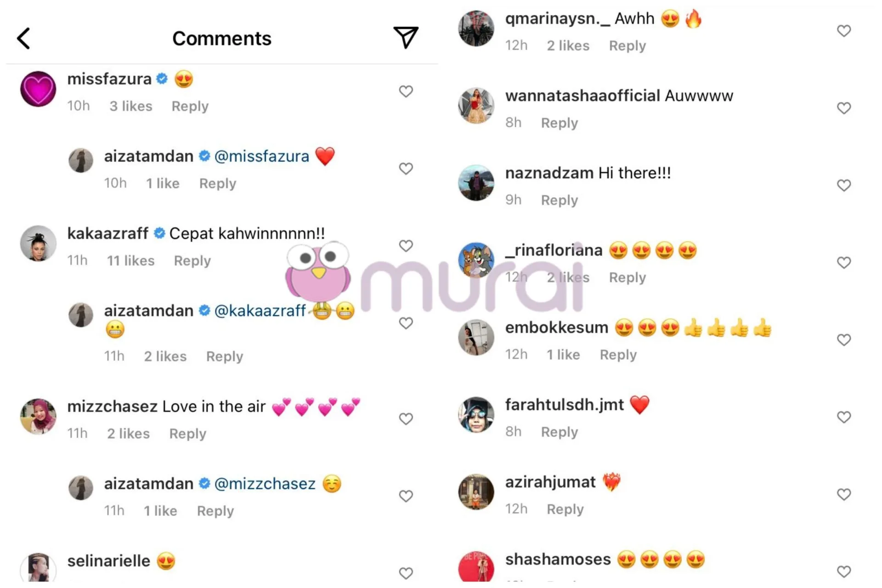Image resolution: width=882 pixels, height=588 pixels.
Task: Open _rinafloriana's Tom and Jerry avatar
Action: pos(476,260)
